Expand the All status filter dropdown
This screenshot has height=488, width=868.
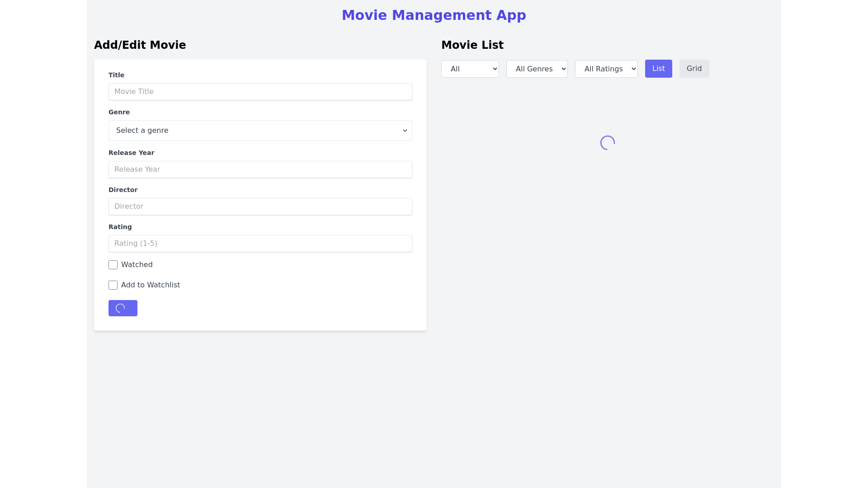click(x=470, y=69)
